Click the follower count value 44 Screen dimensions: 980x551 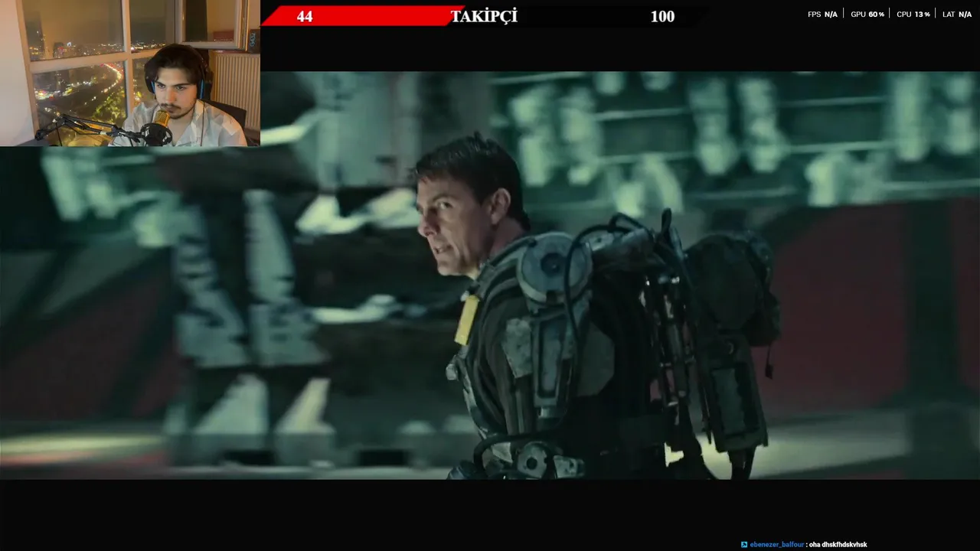pyautogui.click(x=305, y=17)
